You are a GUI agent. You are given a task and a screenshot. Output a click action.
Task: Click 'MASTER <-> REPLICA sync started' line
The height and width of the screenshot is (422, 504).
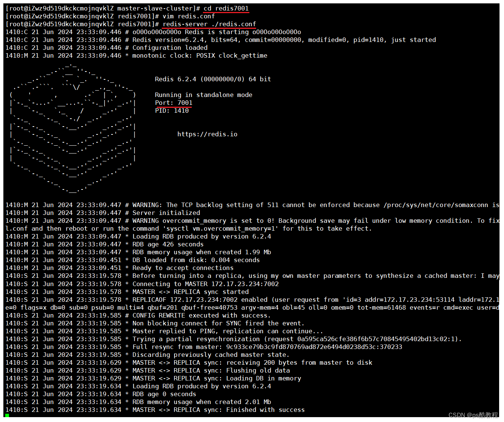[127, 292]
